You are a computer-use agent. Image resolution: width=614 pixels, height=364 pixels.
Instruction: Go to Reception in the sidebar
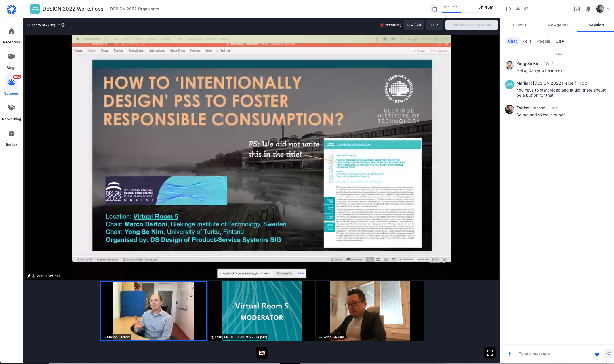tap(12, 36)
